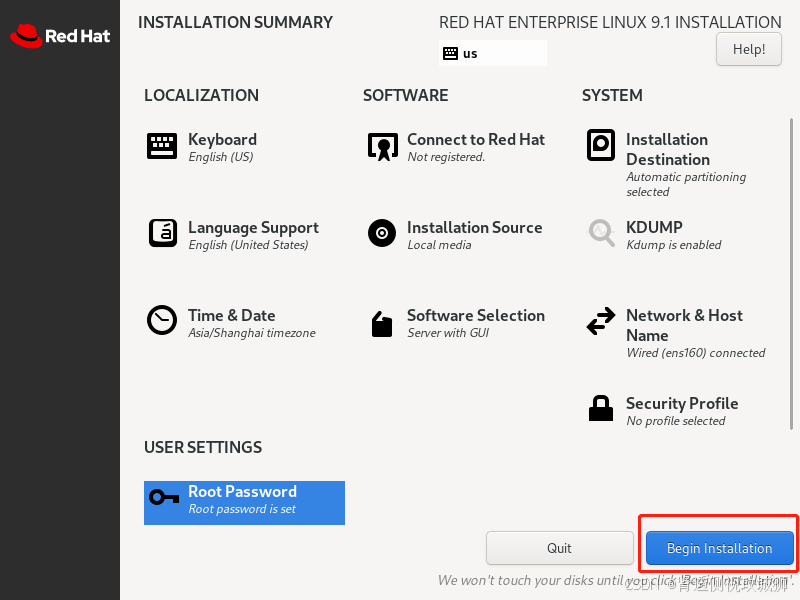Click the vertical scrollbar on the right
This screenshot has width=800, height=600.
[x=791, y=273]
